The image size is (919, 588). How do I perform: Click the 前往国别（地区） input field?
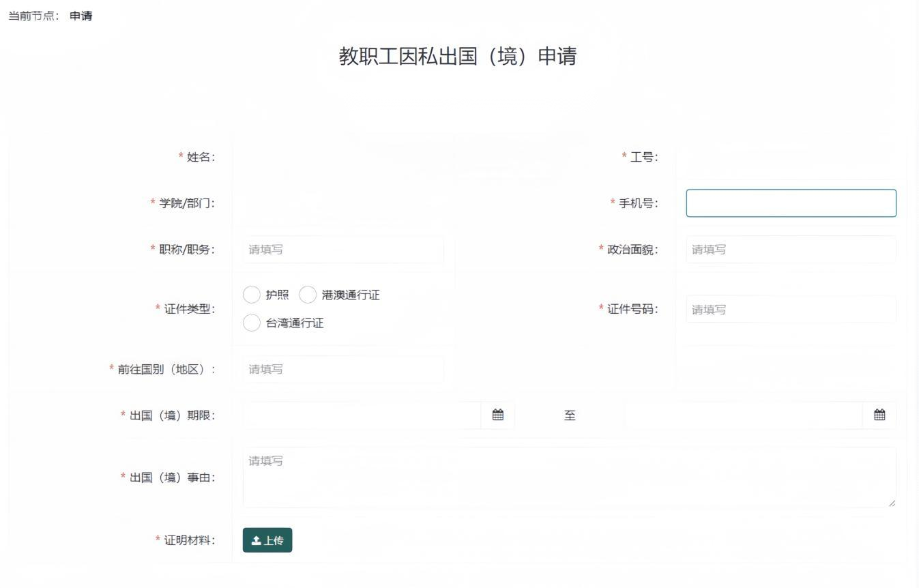[x=342, y=369]
